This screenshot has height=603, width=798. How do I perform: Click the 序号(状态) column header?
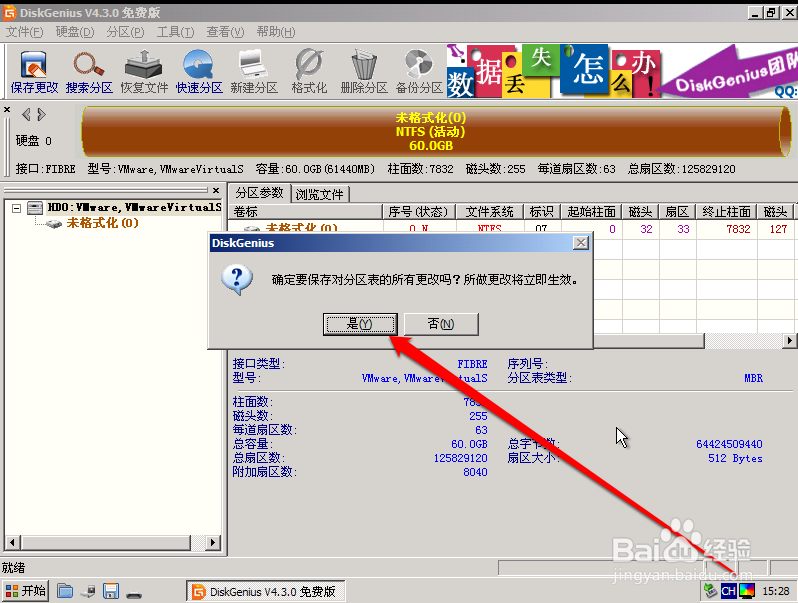tap(418, 212)
